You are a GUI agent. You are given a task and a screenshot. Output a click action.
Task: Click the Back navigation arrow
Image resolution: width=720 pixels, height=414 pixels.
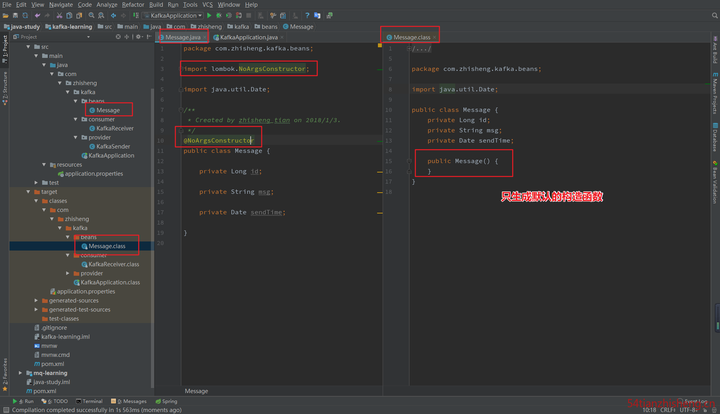[113, 16]
